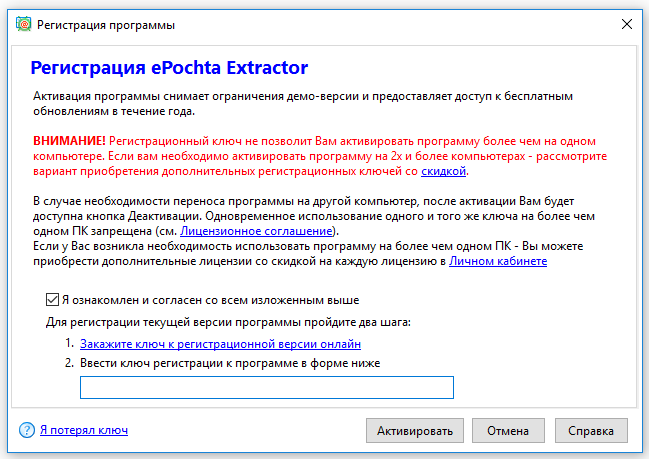Click the "Отмена" button
This screenshot has height=459, width=649.
[508, 430]
